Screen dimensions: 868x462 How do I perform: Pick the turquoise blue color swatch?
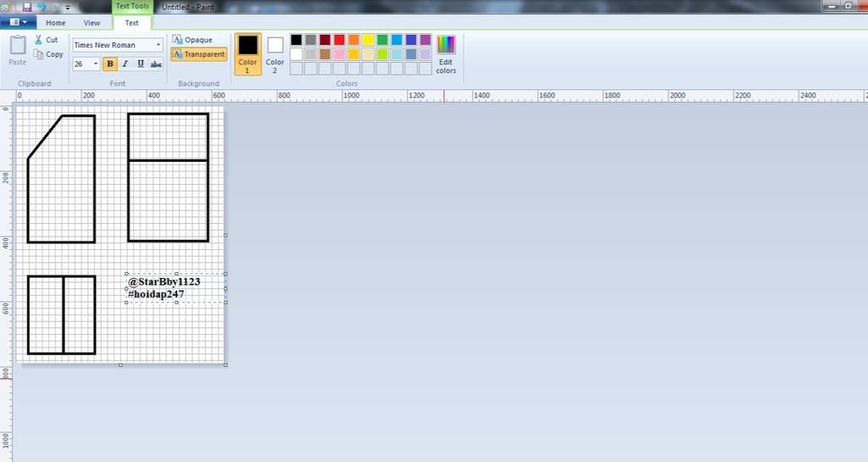coord(397,40)
